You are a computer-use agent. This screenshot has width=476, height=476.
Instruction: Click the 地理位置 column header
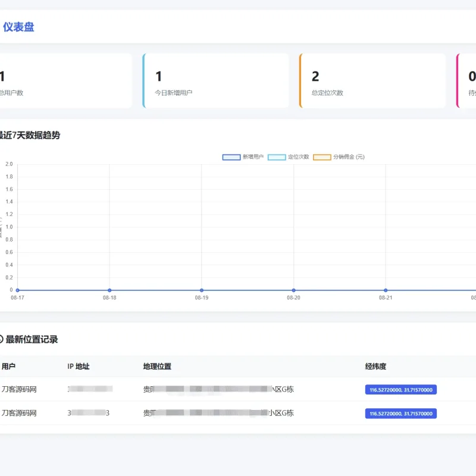(157, 367)
